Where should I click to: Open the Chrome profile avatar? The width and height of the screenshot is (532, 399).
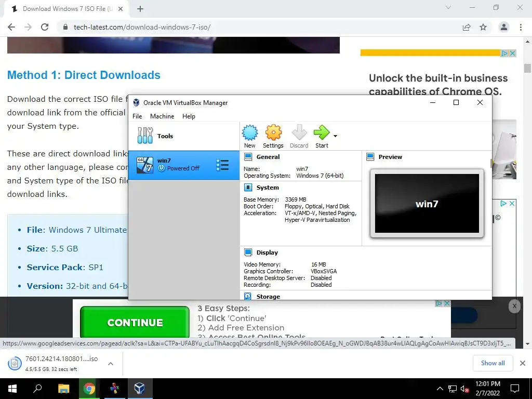pos(504,27)
